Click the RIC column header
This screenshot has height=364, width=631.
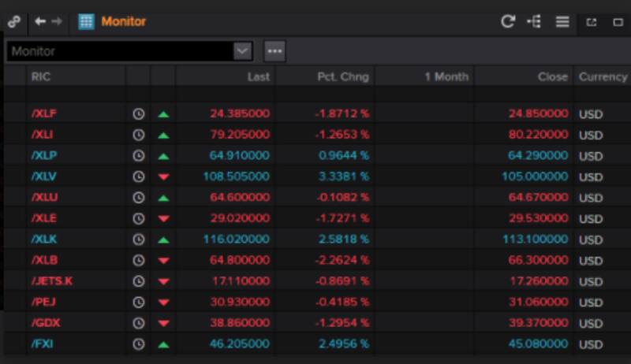click(40, 76)
